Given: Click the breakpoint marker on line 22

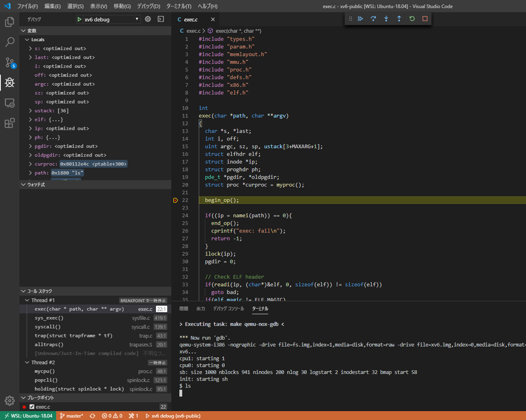Looking at the screenshot, I should tap(176, 200).
